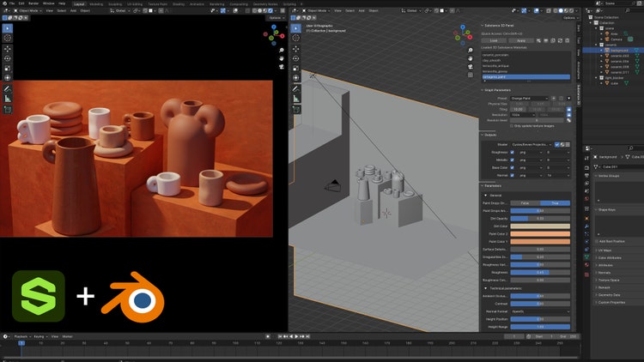This screenshot has width=644, height=362.
Task: Open the File menu
Action: 12,3
